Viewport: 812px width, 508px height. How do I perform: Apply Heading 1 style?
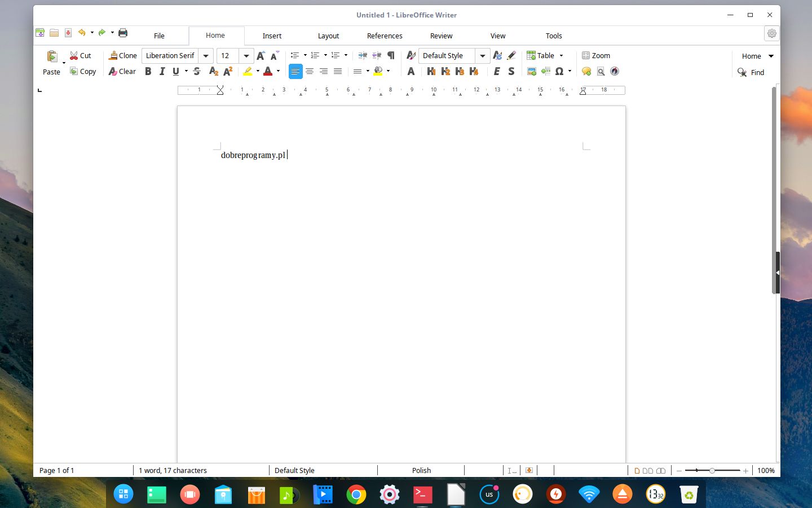(431, 71)
